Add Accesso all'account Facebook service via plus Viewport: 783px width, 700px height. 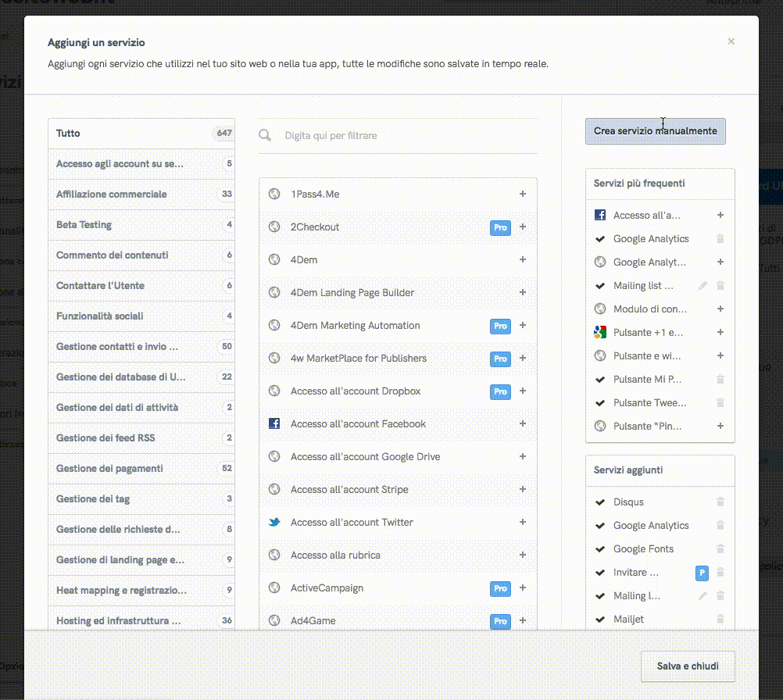point(523,424)
